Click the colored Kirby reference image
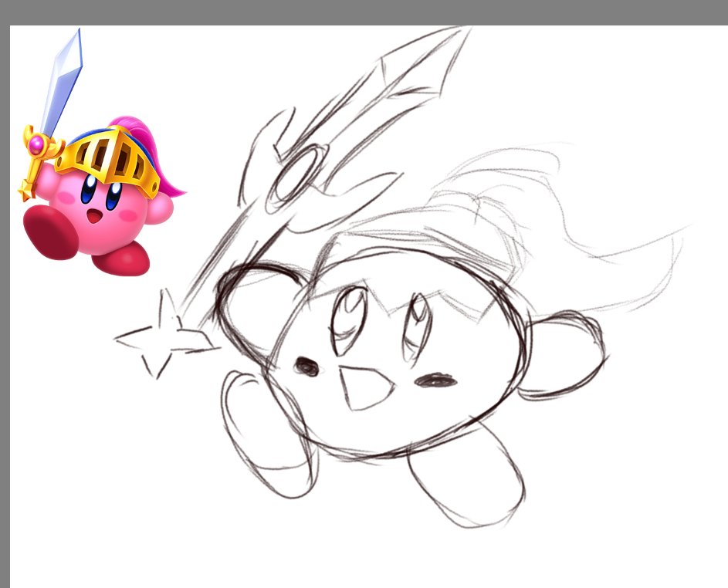728x588 pixels. click(x=101, y=152)
